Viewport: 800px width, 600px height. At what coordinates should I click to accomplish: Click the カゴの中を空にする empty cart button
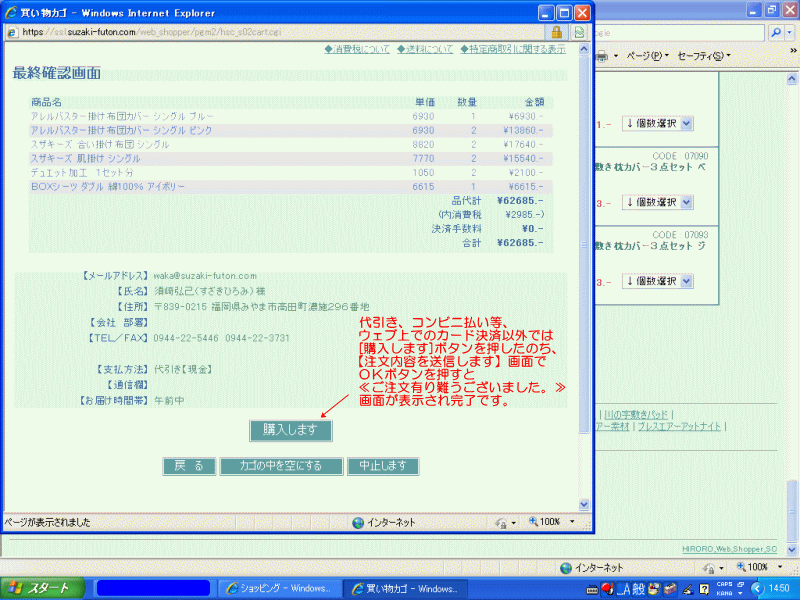tap(280, 466)
